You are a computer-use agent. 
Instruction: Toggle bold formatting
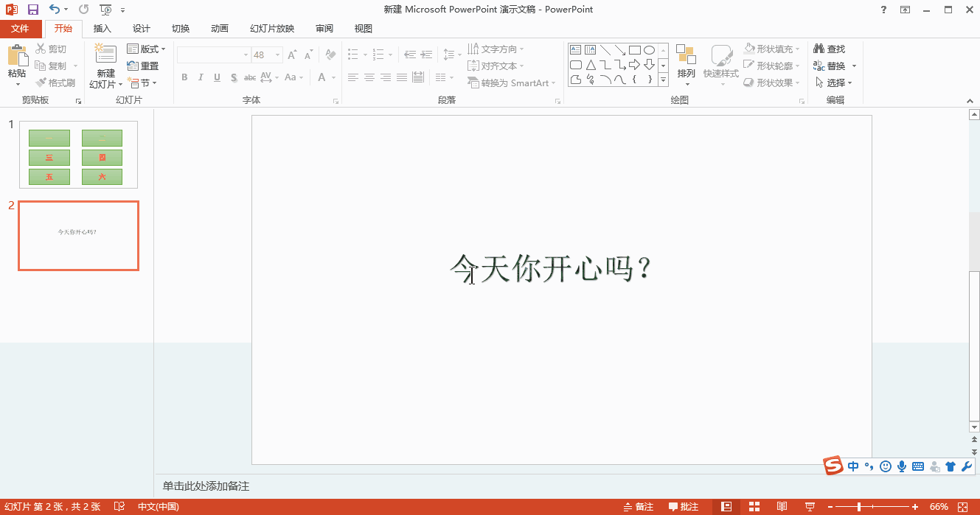point(184,77)
